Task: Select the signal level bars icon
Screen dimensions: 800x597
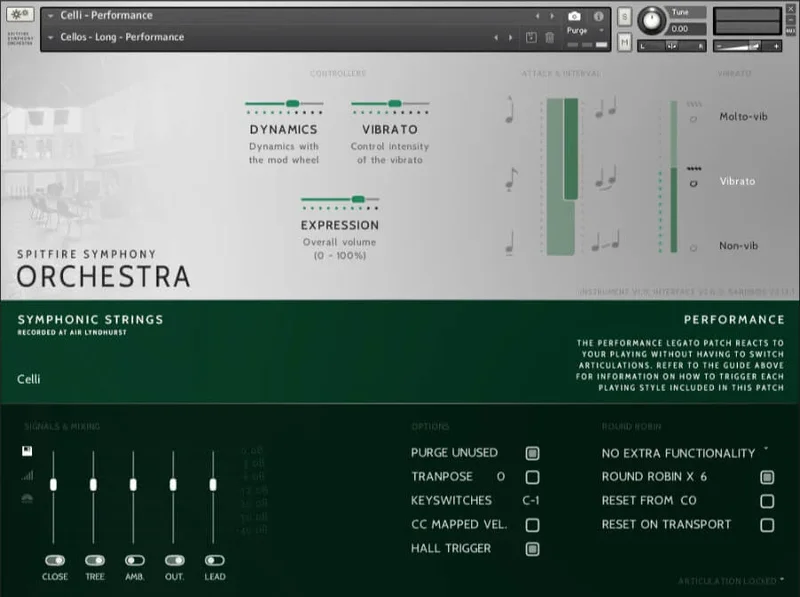Action: 27,475
